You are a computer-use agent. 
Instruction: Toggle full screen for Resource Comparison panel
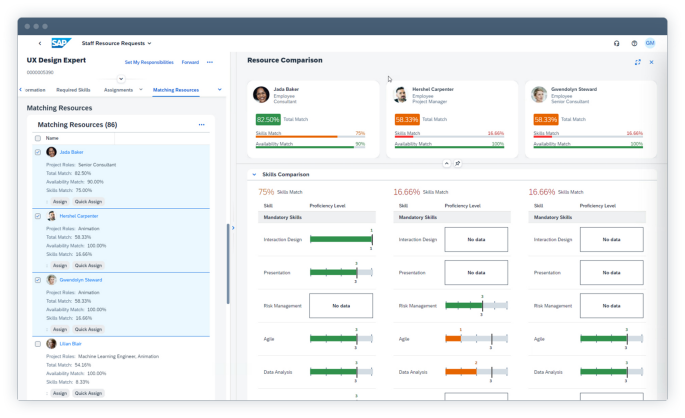[637, 62]
